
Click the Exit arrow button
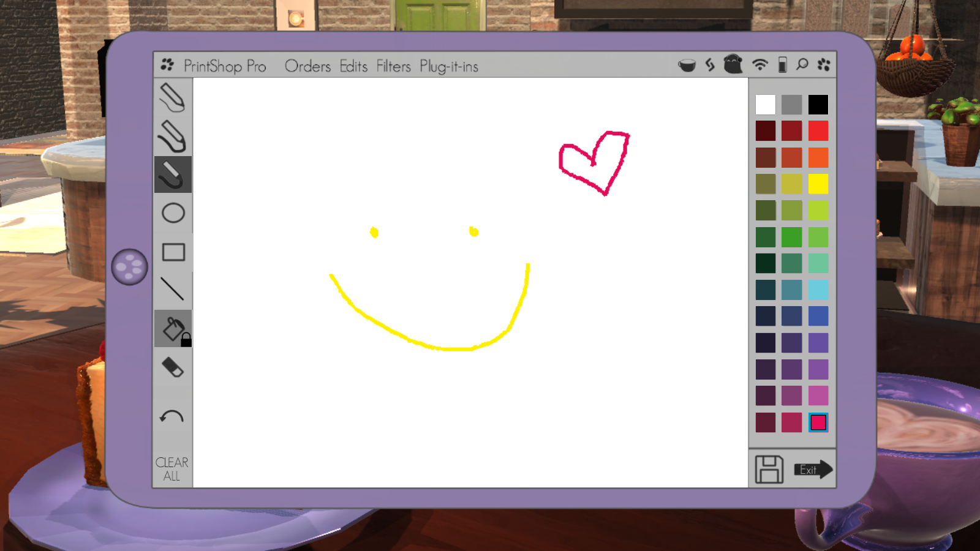click(x=813, y=470)
